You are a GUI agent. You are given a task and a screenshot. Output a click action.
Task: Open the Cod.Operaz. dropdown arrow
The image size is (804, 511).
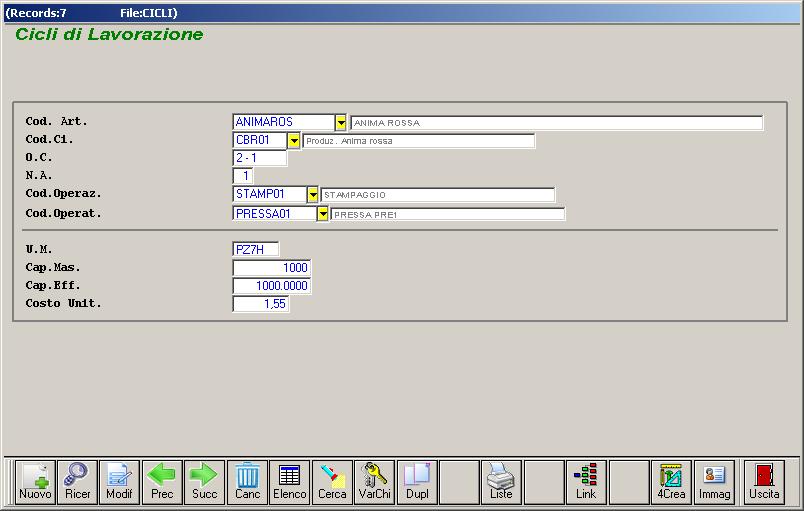pos(313,195)
